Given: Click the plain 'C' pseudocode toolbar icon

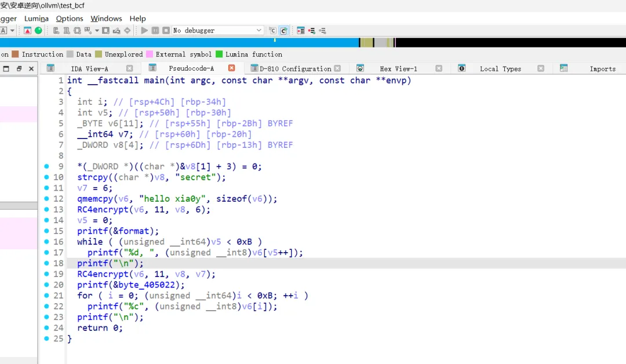Looking at the screenshot, I should coord(272,31).
